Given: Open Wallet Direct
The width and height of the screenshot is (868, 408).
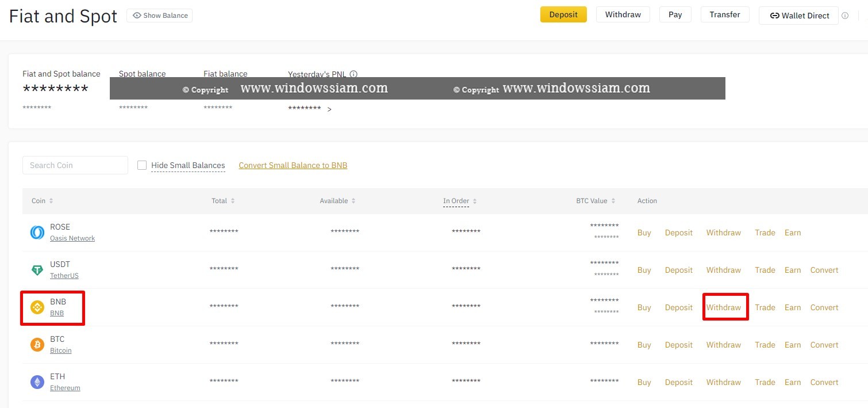Looking at the screenshot, I should pos(798,16).
